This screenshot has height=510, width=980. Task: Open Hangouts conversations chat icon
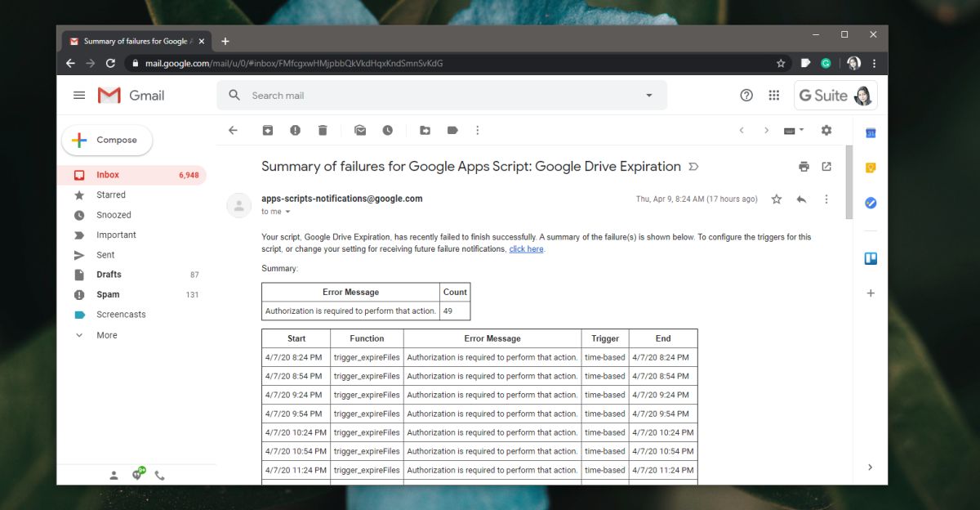137,474
